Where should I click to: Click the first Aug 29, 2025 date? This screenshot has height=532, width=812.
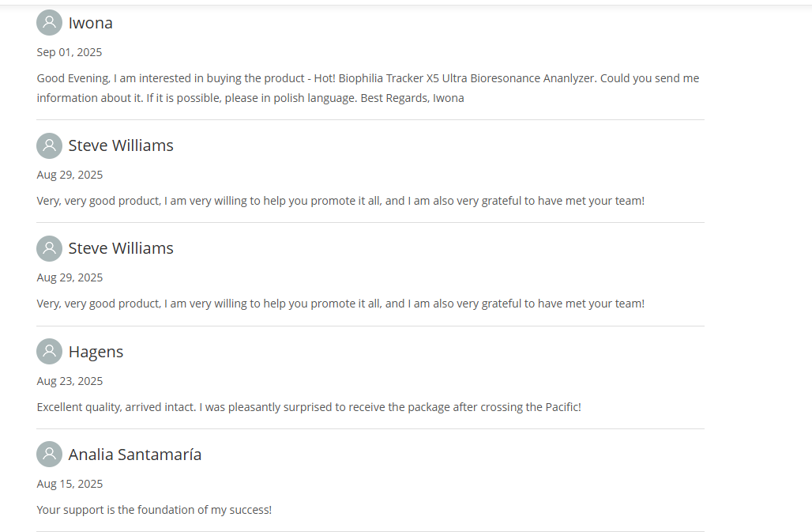point(70,175)
